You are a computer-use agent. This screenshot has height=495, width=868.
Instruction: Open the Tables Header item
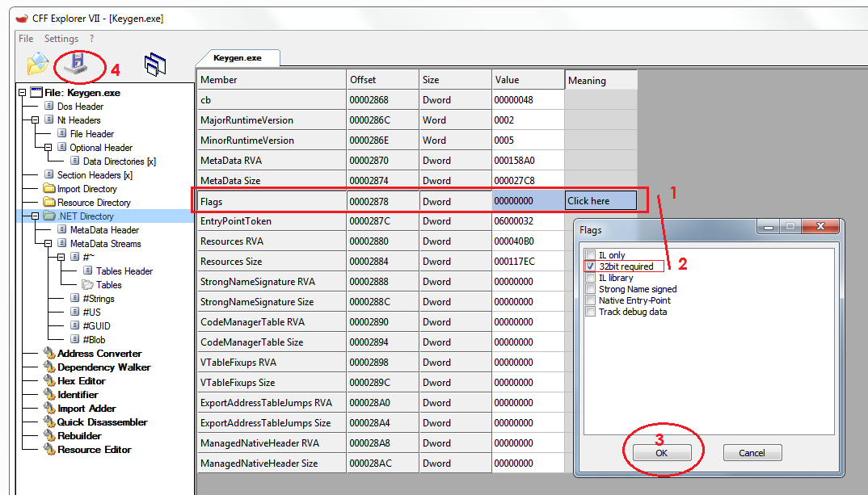pyautogui.click(x=124, y=271)
